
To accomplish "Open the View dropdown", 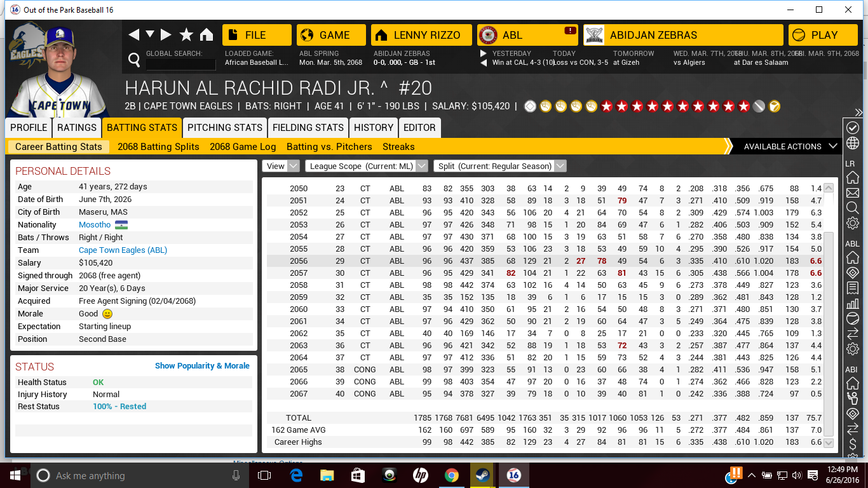I will pos(281,166).
